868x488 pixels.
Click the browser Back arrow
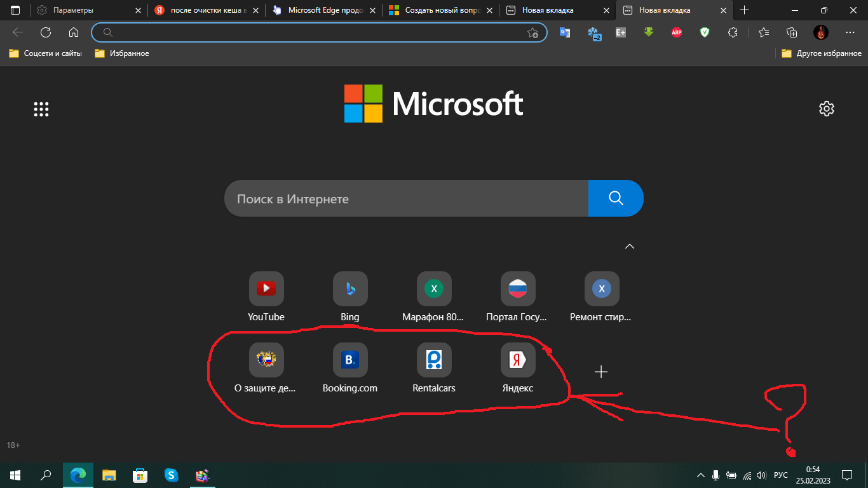click(x=18, y=32)
